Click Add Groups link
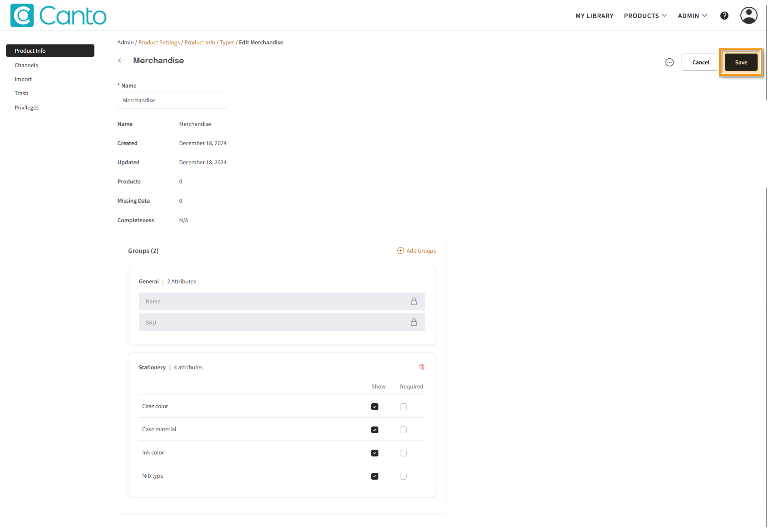 point(416,251)
